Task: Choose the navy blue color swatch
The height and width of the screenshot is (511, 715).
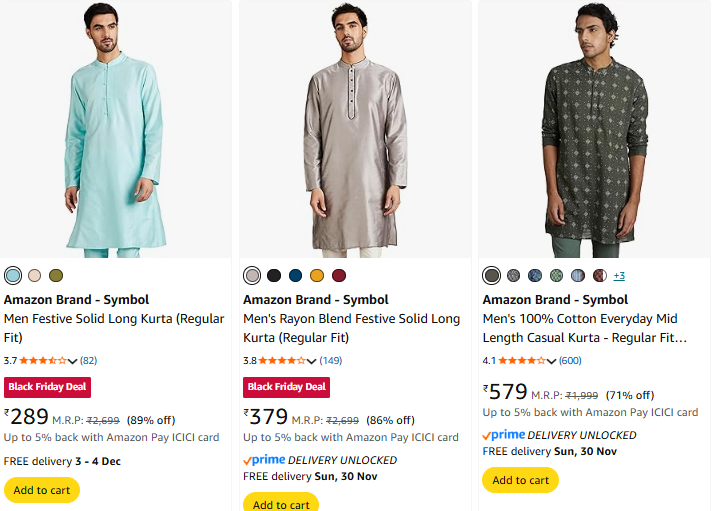Action: click(295, 275)
